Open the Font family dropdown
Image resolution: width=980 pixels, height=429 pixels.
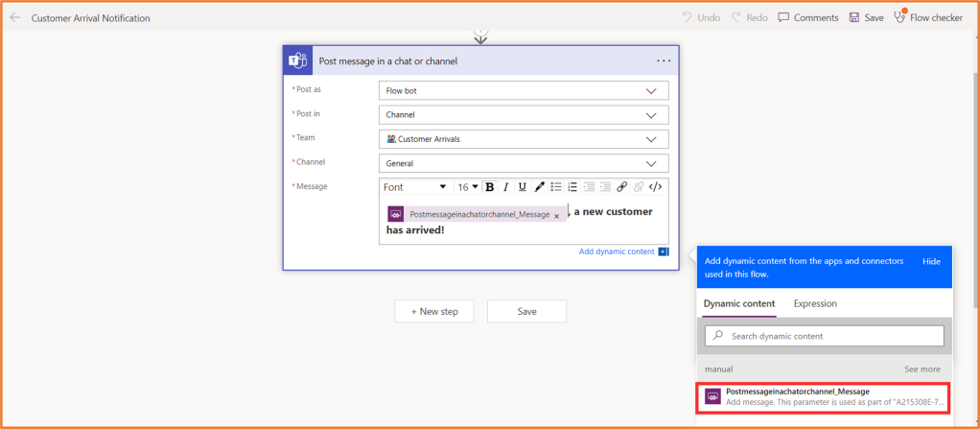click(415, 187)
